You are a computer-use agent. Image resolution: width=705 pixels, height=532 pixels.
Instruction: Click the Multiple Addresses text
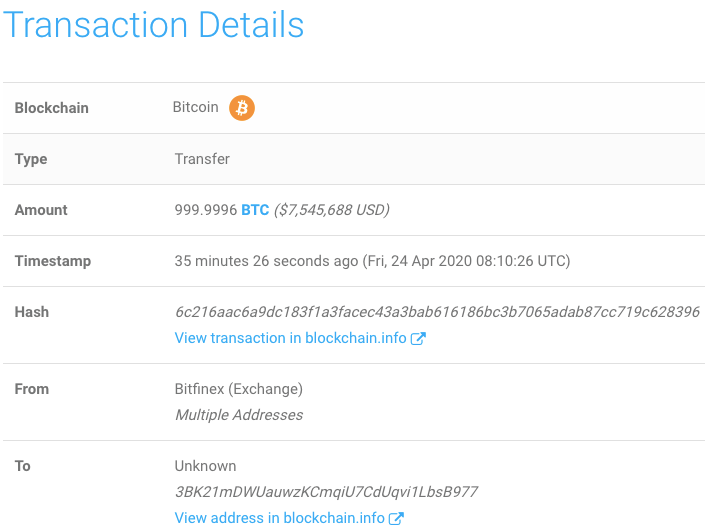pos(239,415)
